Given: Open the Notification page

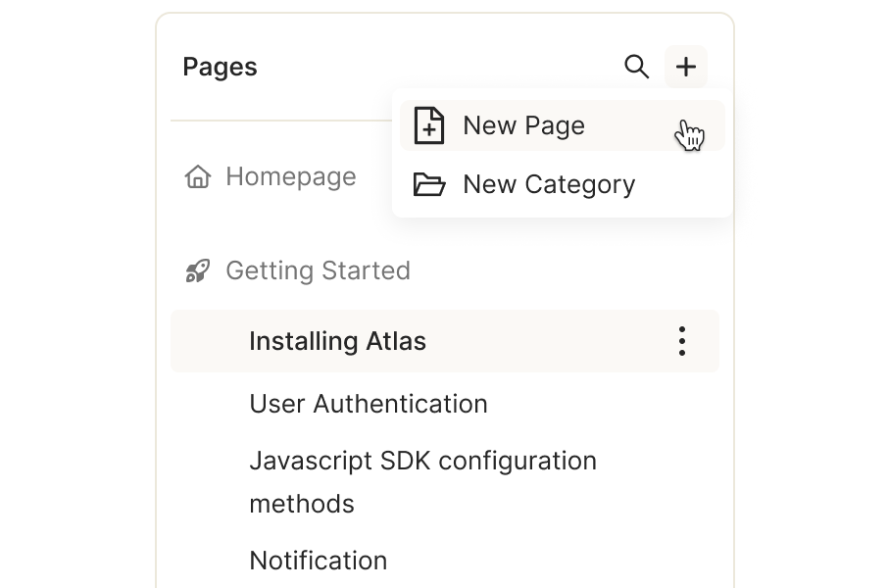Looking at the screenshot, I should [319, 561].
